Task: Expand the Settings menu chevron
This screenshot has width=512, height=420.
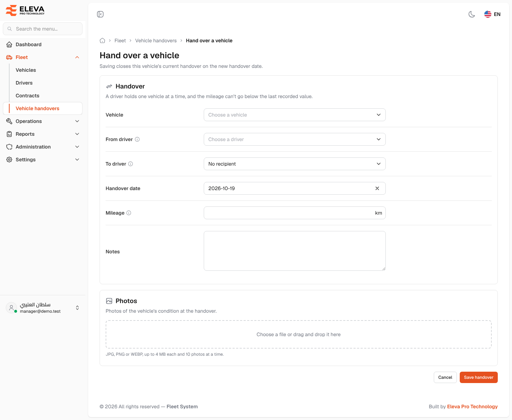Action: (x=77, y=160)
